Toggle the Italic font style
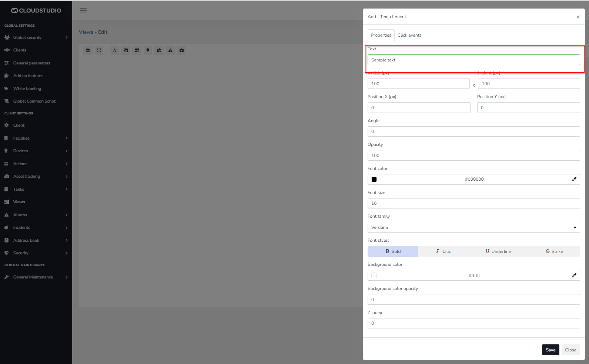589x364 pixels. 443,251
